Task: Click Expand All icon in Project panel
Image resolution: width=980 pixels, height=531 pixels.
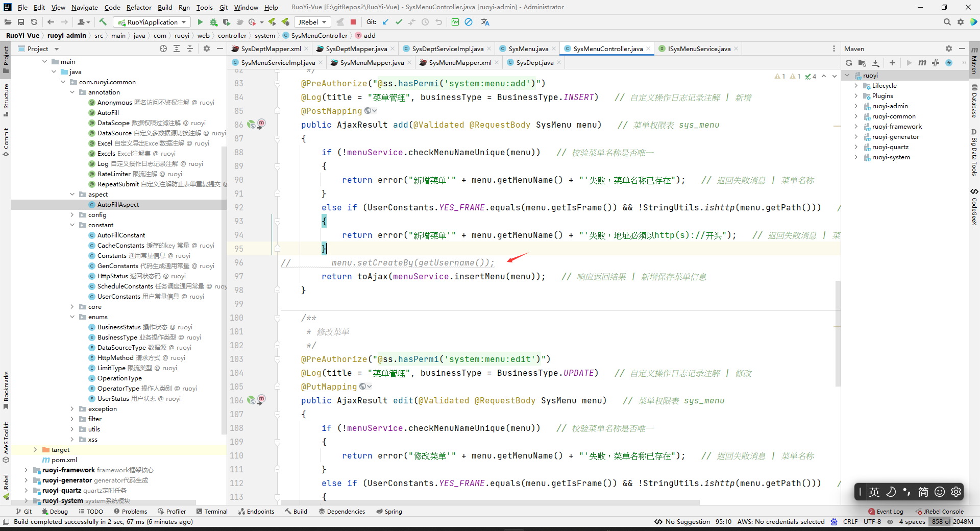Action: [x=177, y=49]
